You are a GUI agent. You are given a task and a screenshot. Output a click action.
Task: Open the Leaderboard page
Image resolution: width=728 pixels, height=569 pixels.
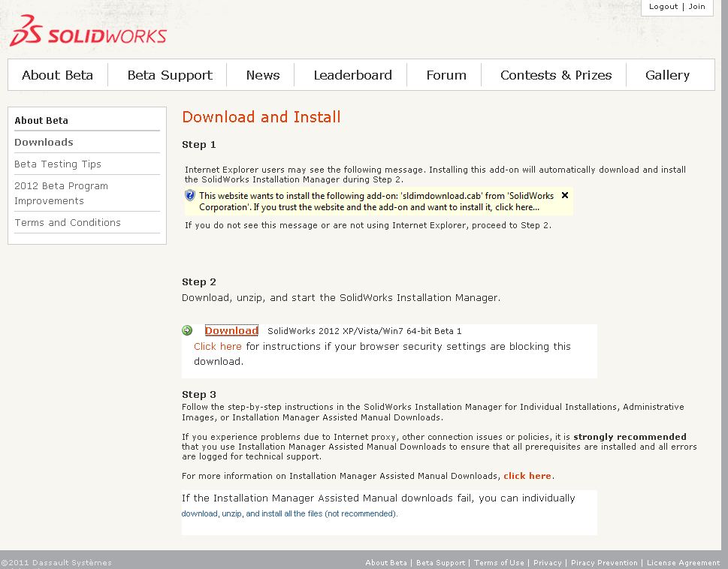353,75
